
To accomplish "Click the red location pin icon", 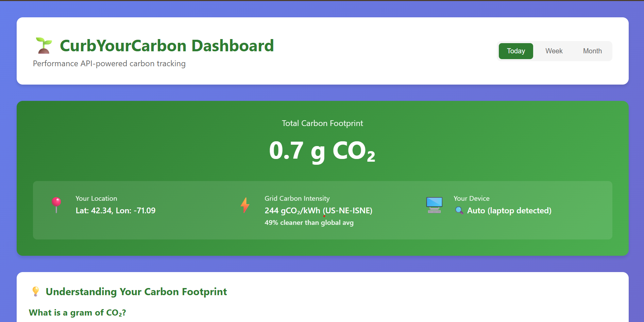I will [x=56, y=205].
